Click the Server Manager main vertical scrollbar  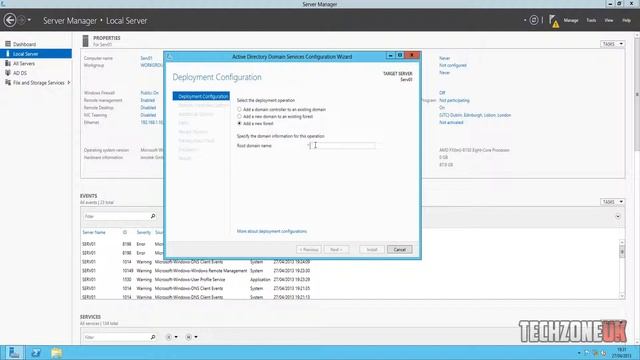(637, 95)
